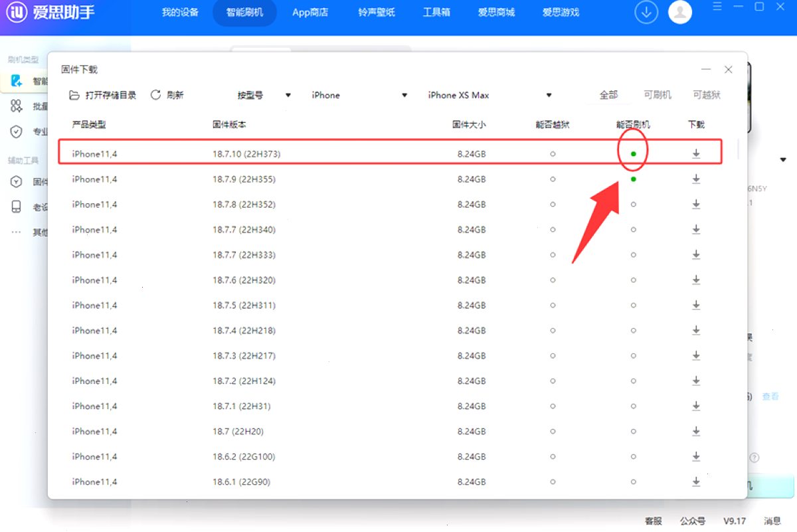Image resolution: width=797 pixels, height=532 pixels.
Task: Download firmware 18.7.10 (22H373)
Action: pyautogui.click(x=696, y=154)
